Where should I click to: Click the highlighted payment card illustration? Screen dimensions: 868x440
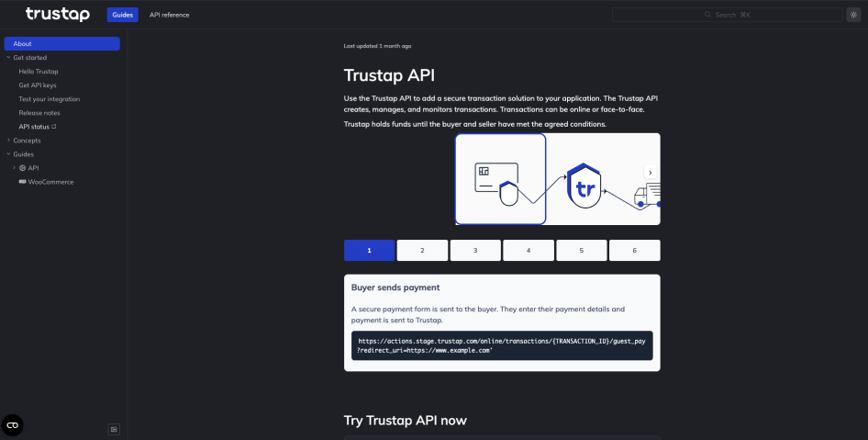point(500,179)
